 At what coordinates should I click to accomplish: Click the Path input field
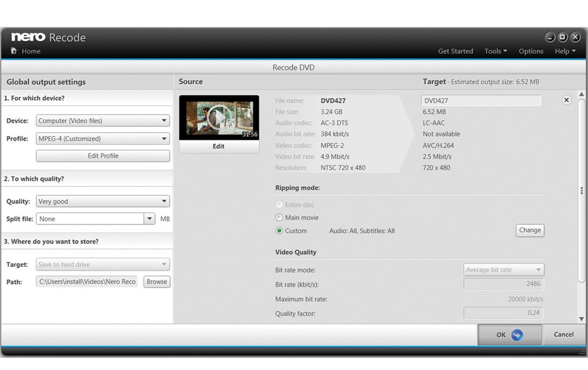[x=87, y=282]
